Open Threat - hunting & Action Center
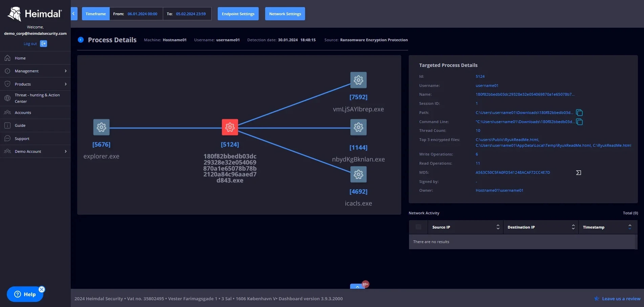This screenshot has height=307, width=644. 35,98
